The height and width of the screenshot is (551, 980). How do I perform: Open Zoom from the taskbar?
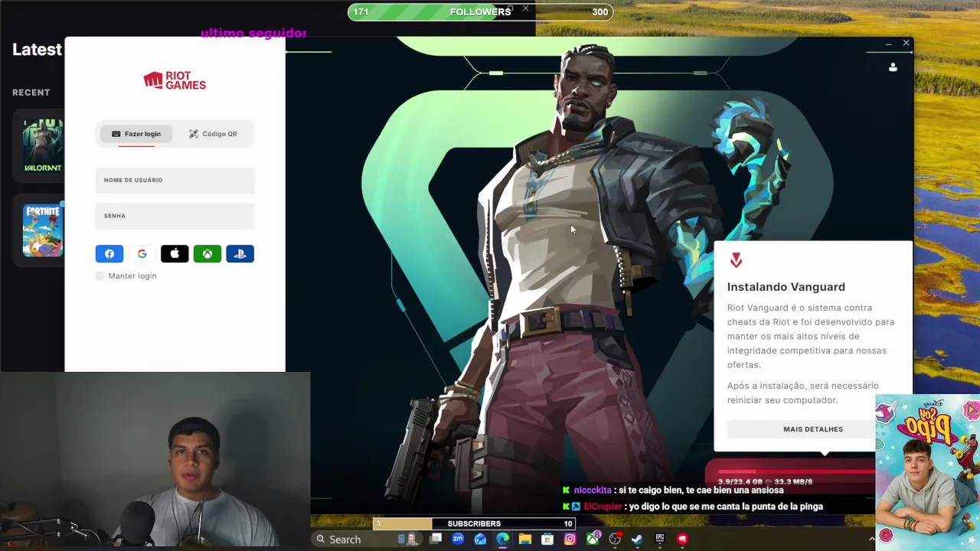[458, 540]
